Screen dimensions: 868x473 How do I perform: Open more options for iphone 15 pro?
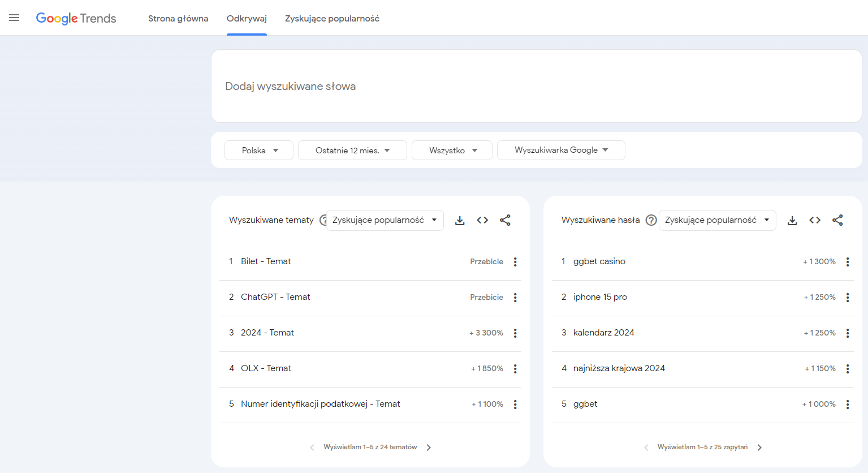848,298
